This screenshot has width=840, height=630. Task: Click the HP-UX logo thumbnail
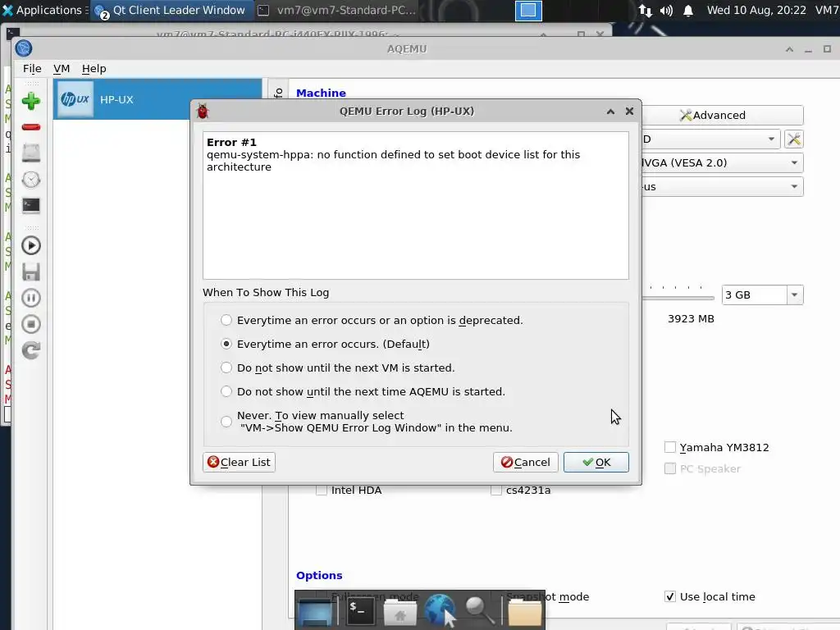click(75, 99)
